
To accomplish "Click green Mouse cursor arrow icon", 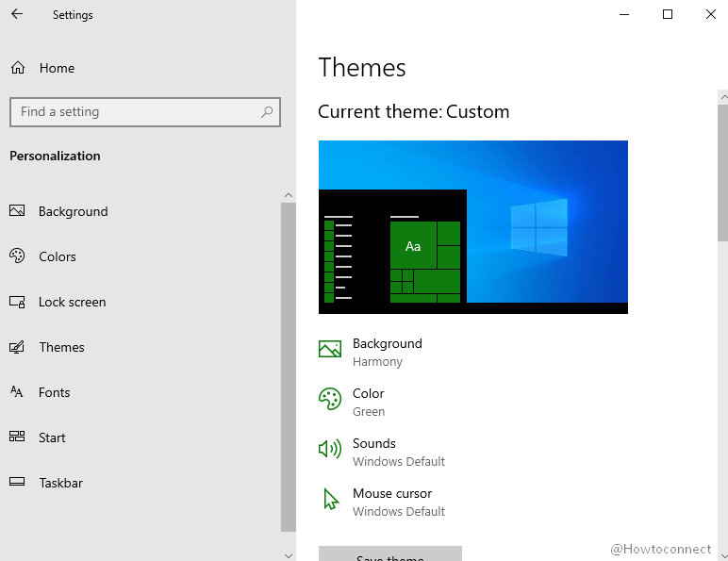I will point(331,499).
